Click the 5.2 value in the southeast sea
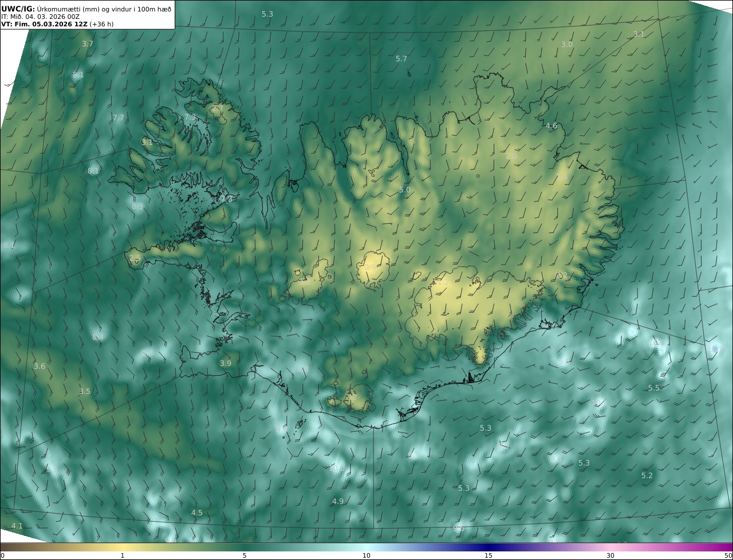 (647, 475)
